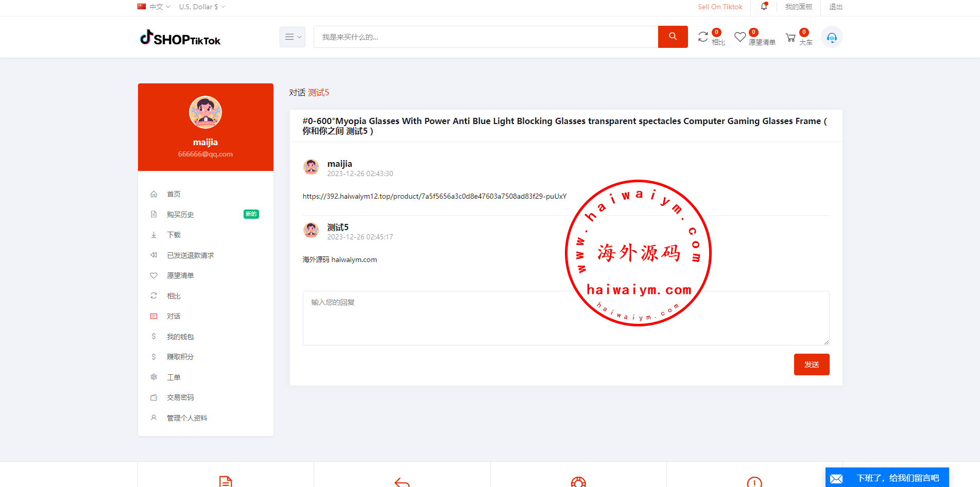Open 管理个人资料 in the sidebar
Image resolution: width=980 pixels, height=487 pixels.
coord(187,418)
